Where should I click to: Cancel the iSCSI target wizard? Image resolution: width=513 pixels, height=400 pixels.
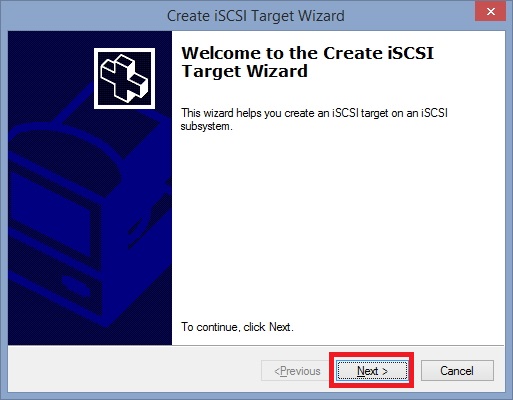(457, 370)
